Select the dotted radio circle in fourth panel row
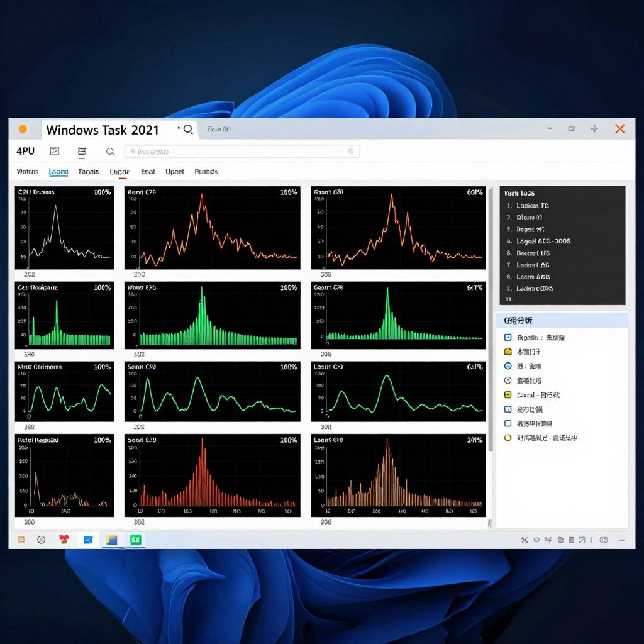 [508, 380]
